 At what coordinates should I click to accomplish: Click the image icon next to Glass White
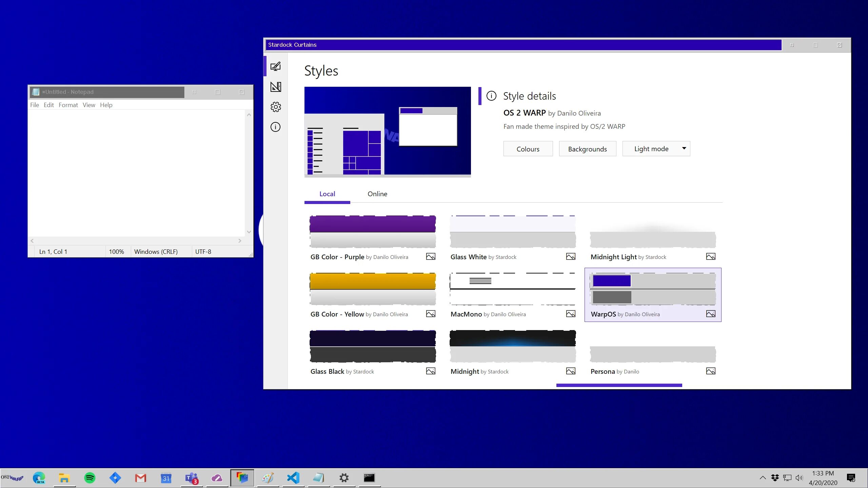[571, 257]
